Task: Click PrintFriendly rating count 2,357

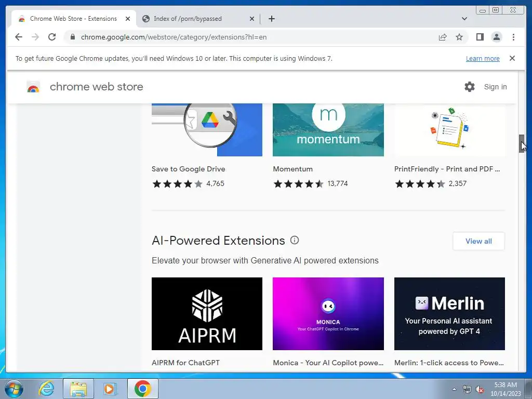Action: tap(457, 183)
